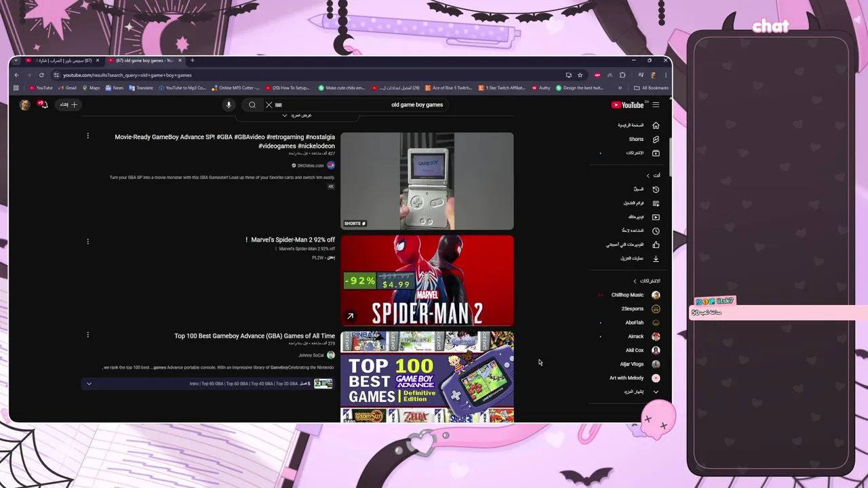Reload the page in browser toolbar
868x488 pixels.
[x=41, y=75]
